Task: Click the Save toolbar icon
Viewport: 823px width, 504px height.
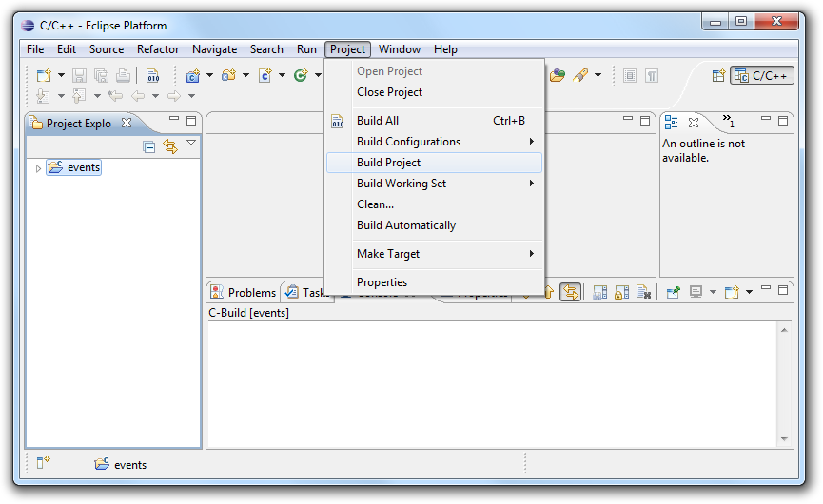Action: 79,75
